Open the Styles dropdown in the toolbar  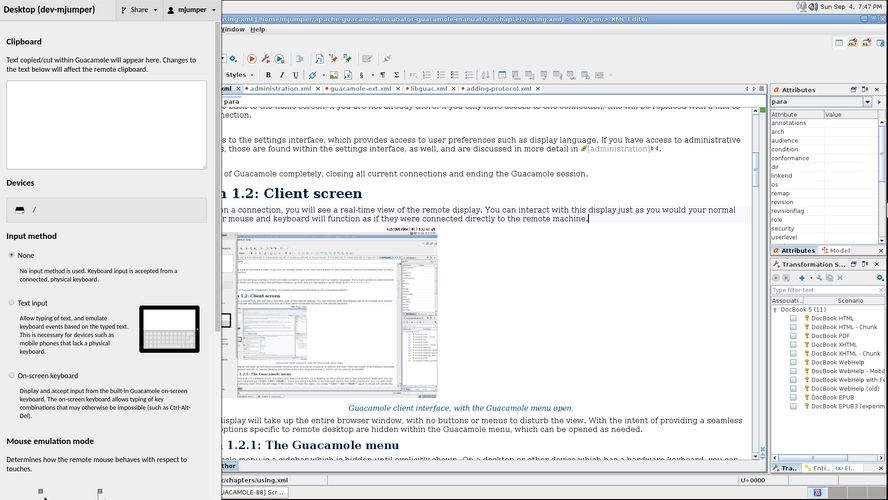click(240, 75)
